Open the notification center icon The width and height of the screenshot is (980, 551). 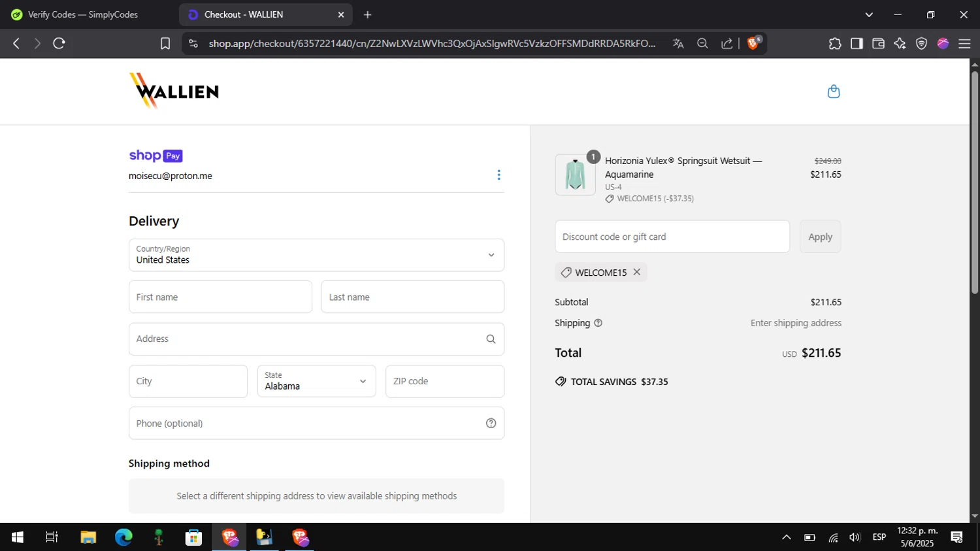[x=957, y=537]
